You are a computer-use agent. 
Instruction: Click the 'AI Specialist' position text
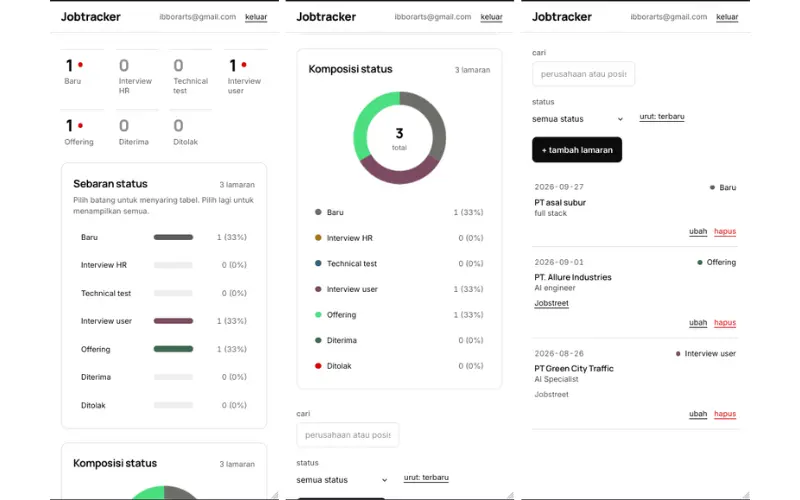[557, 379]
